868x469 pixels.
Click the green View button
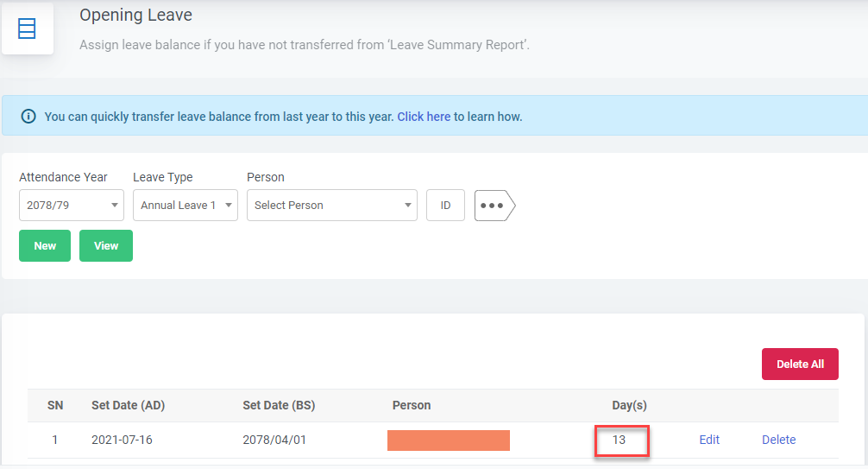[x=106, y=245]
